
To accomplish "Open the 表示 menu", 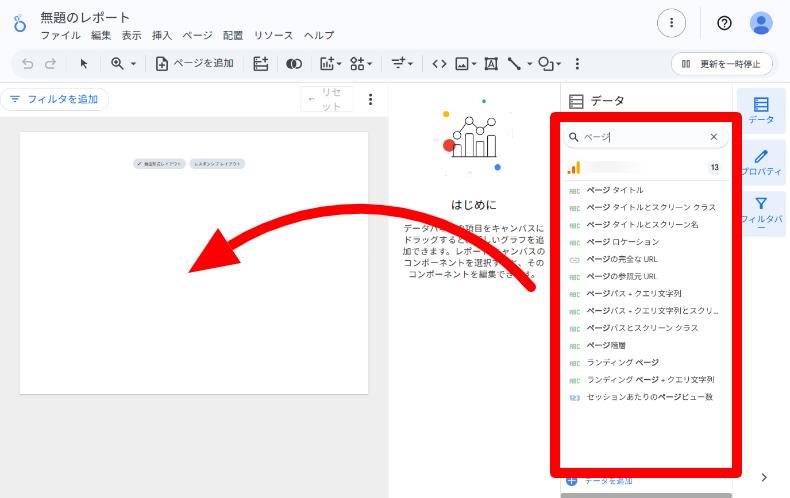I will 131,35.
